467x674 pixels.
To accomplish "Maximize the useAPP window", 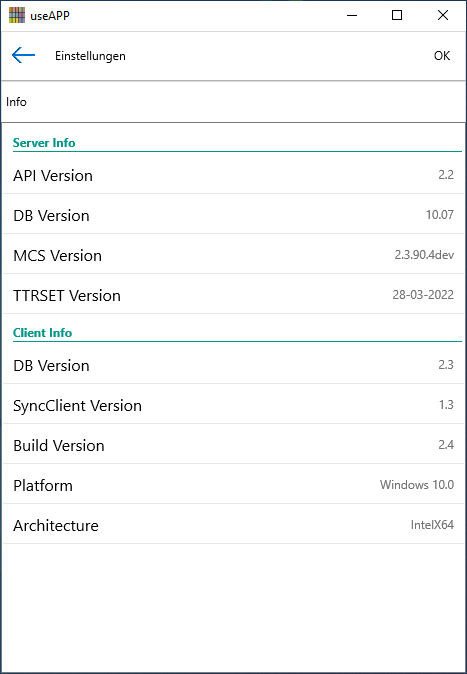I will tap(397, 15).
